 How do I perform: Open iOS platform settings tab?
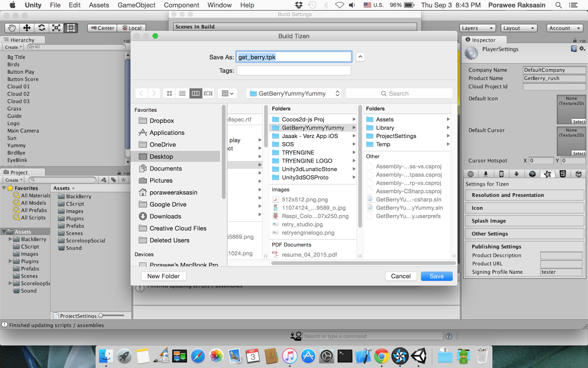click(x=501, y=174)
